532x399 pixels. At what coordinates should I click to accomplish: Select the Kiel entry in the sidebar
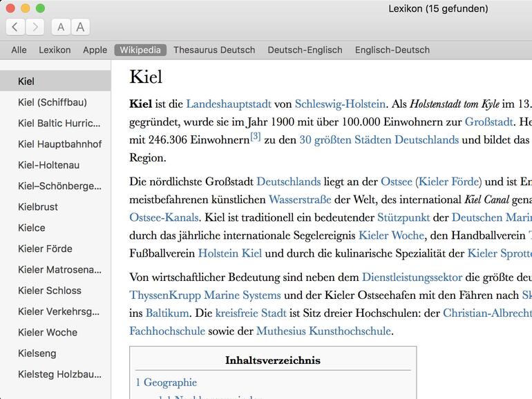point(55,81)
